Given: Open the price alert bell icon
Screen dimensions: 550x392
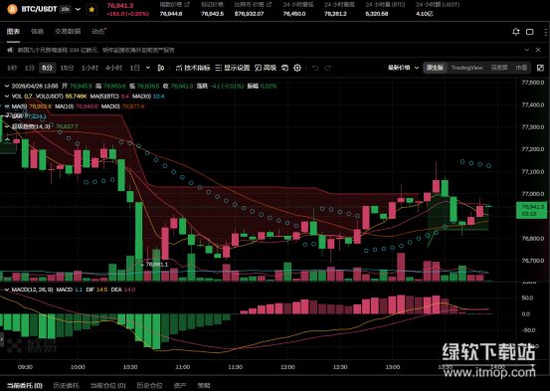Looking at the screenshot, I should click(516, 32).
